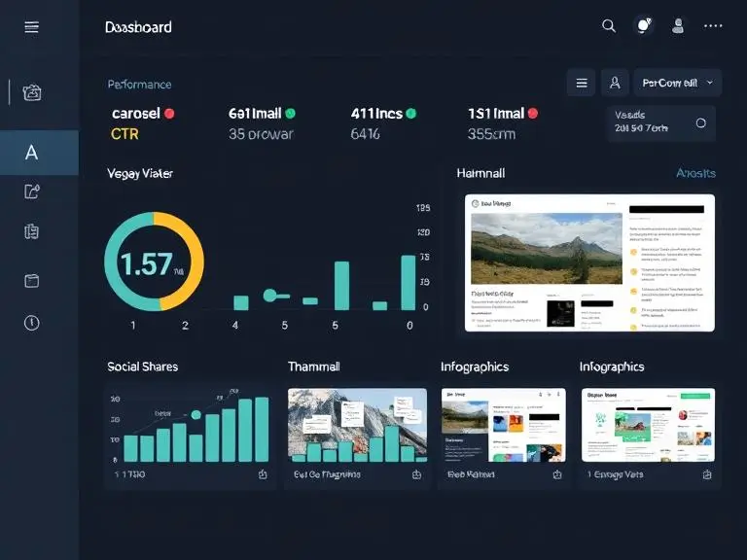Select the 1S1 Innal metric

tap(503, 123)
